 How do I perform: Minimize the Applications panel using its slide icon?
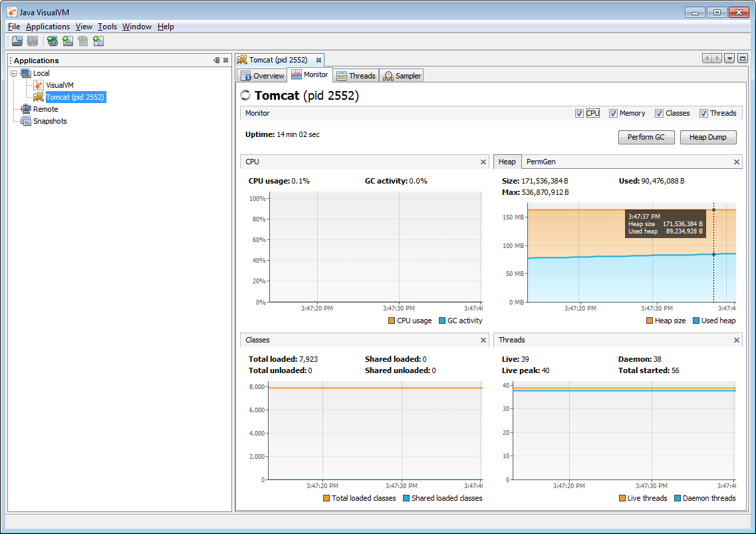point(216,61)
